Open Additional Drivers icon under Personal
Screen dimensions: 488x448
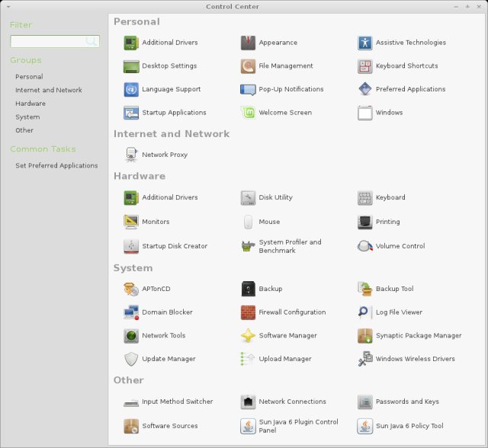[x=131, y=43]
